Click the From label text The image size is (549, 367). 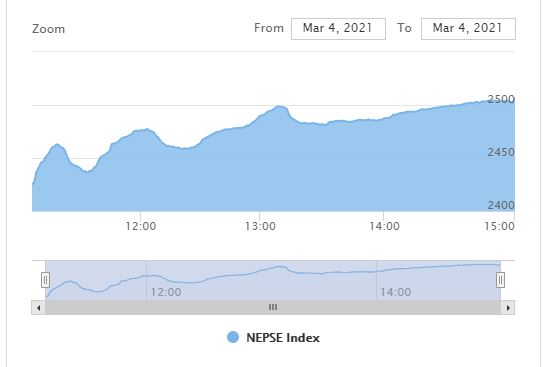(x=269, y=28)
